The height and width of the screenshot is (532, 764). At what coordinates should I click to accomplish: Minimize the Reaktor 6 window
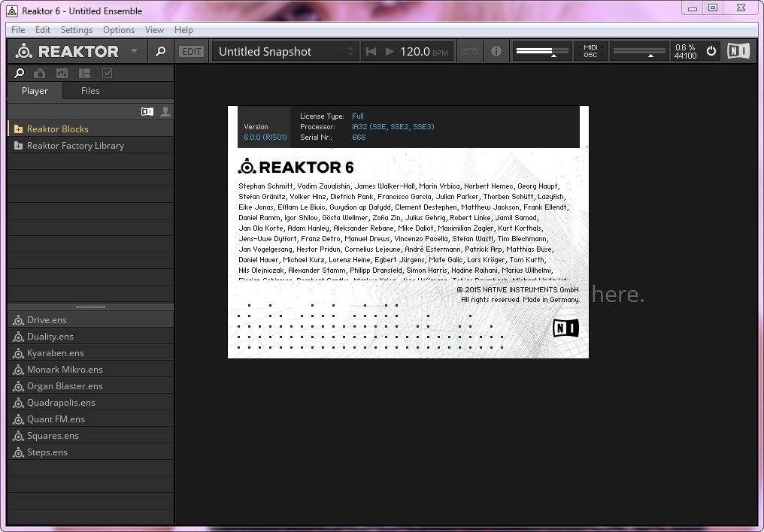(x=693, y=8)
